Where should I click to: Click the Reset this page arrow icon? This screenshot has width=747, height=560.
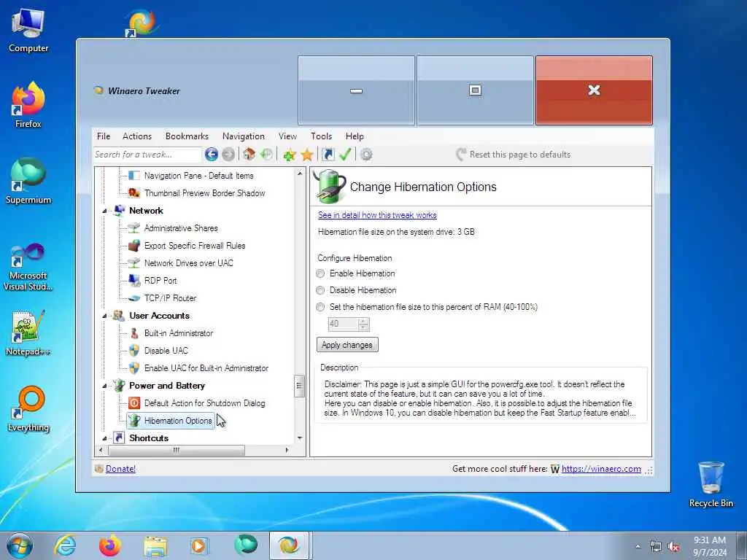tap(461, 155)
